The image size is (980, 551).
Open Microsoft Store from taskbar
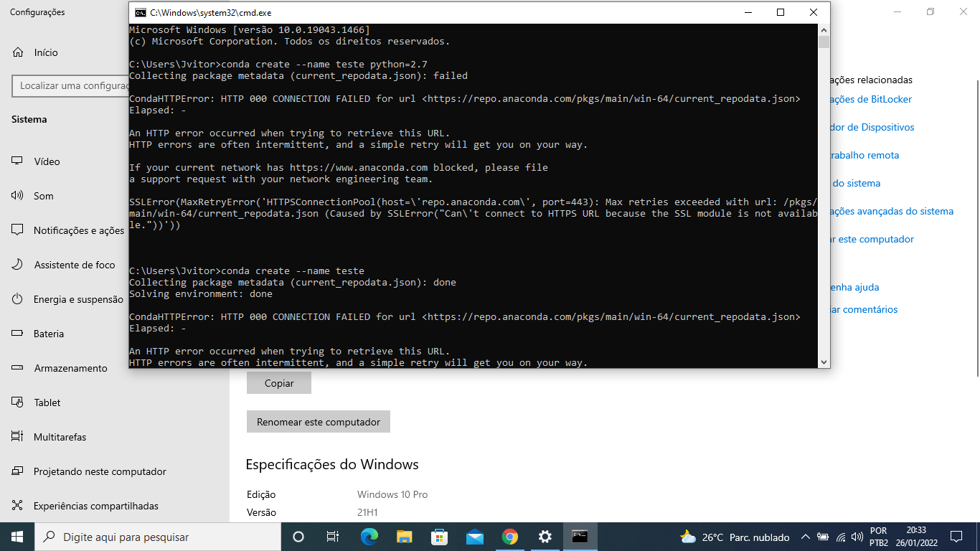click(x=439, y=537)
